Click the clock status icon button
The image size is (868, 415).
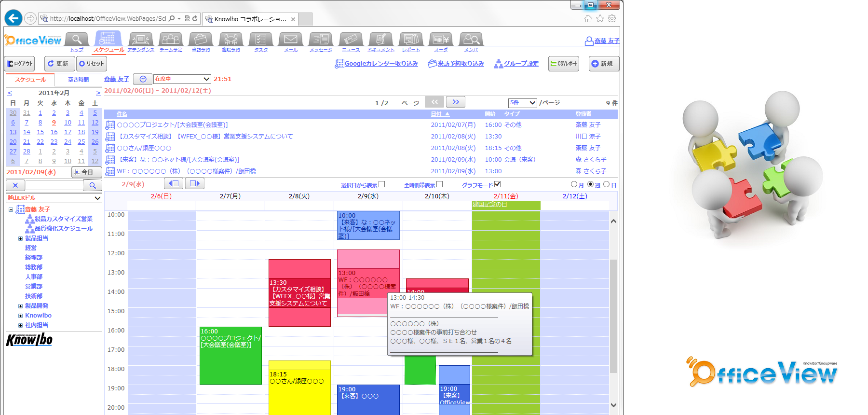tap(143, 79)
